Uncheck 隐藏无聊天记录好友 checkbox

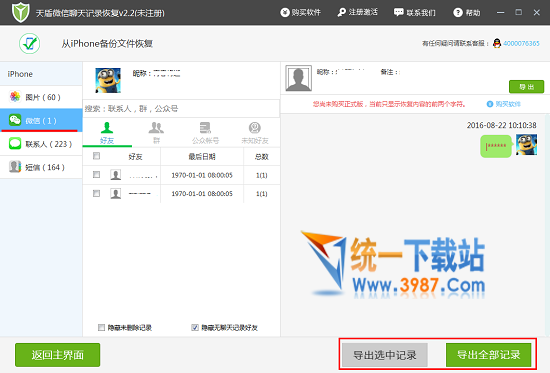pyautogui.click(x=195, y=327)
